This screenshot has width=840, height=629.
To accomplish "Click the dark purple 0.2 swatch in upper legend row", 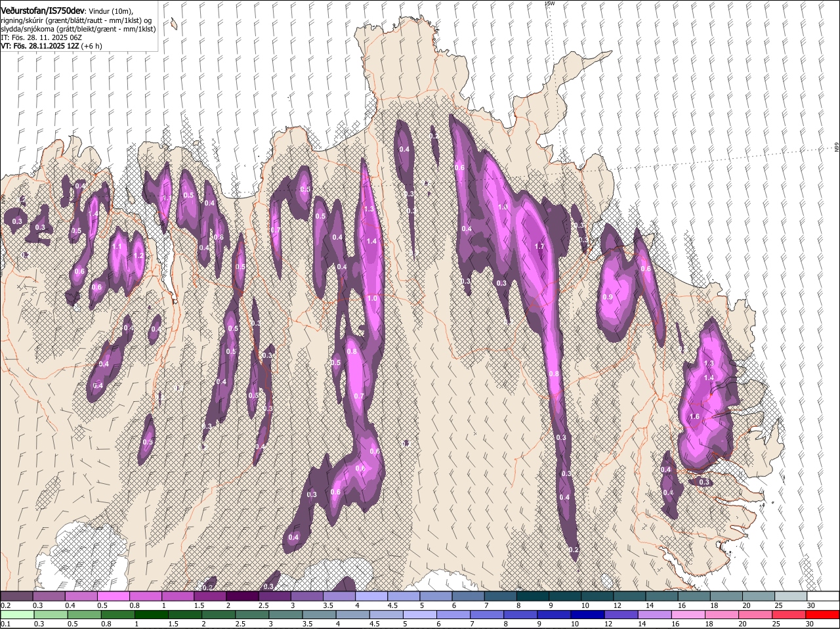I will tap(16, 596).
